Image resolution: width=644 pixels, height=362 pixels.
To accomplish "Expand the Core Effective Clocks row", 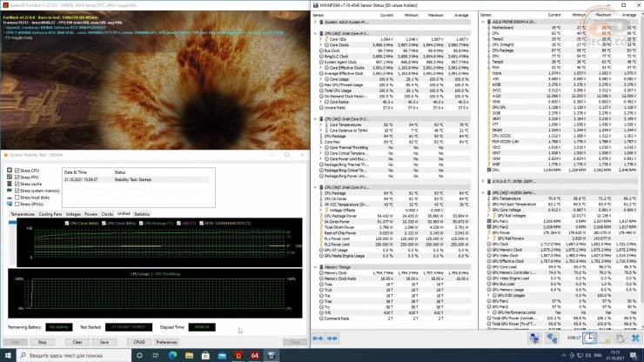I will (322, 67).
